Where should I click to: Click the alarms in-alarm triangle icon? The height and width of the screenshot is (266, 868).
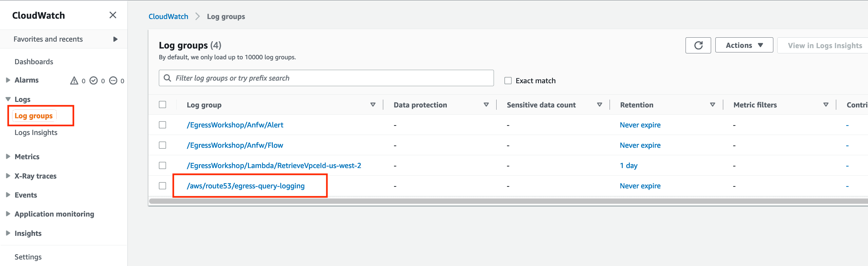click(x=74, y=81)
